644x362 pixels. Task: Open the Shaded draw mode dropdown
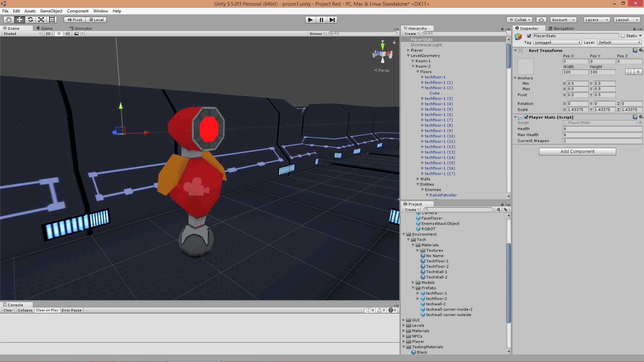22,34
